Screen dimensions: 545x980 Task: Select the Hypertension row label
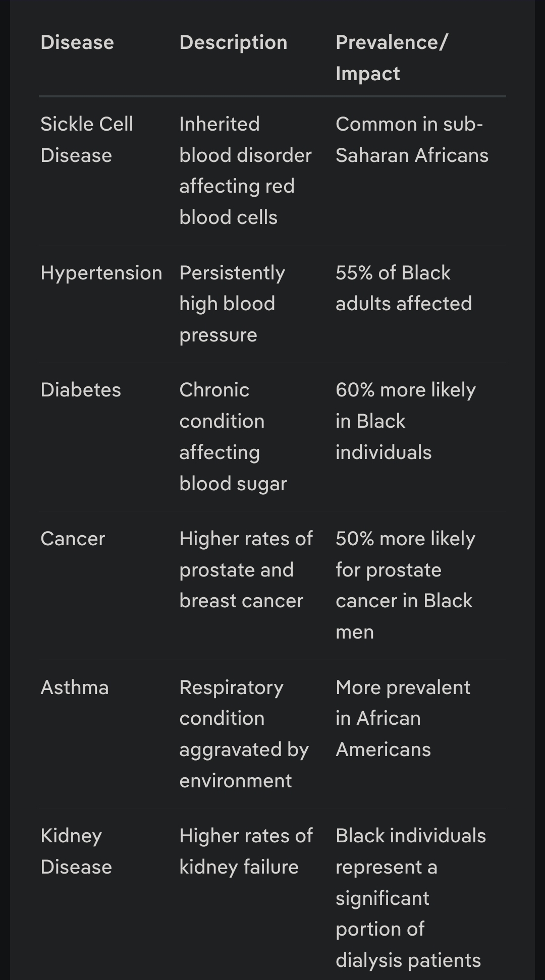(x=101, y=273)
